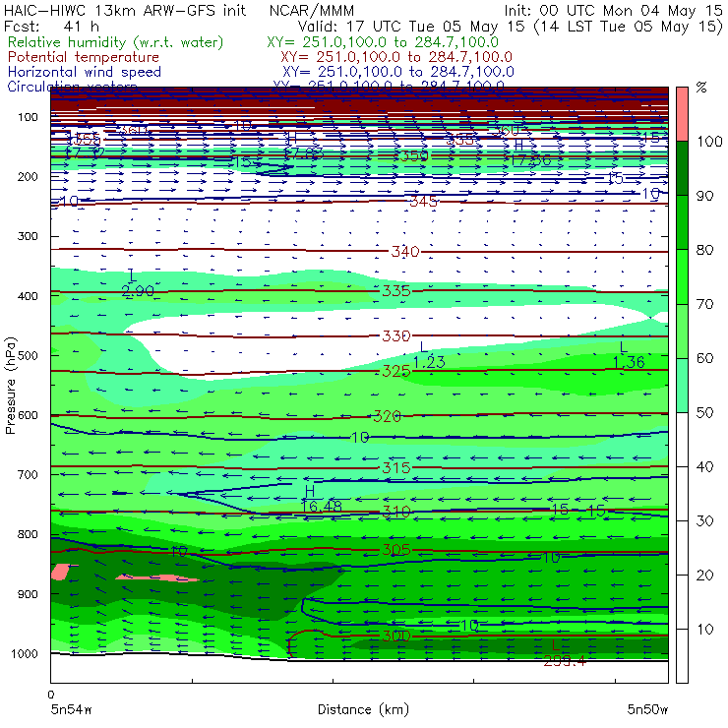
Task: Click the 200 pressure axis tick label
Action: (x=28, y=176)
